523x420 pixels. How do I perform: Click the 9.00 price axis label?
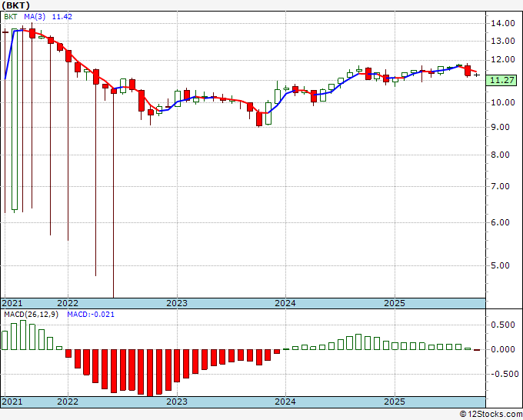501,127
